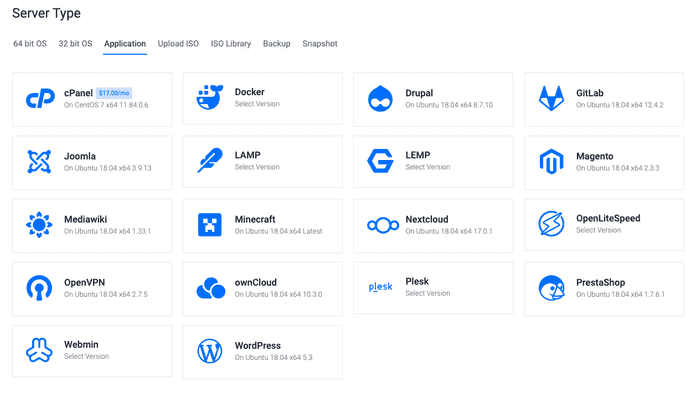Choose the PrestaShop penguin icon
700x393 pixels.
click(551, 288)
